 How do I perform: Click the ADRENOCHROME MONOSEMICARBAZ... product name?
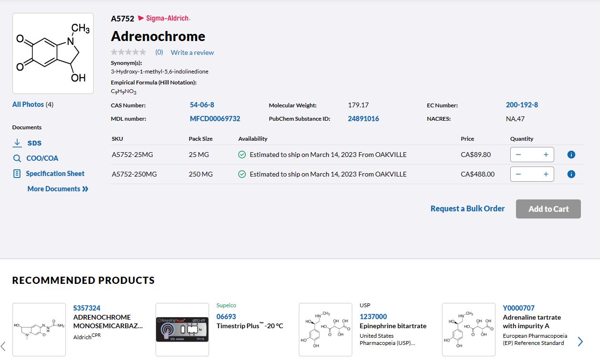[108, 322]
